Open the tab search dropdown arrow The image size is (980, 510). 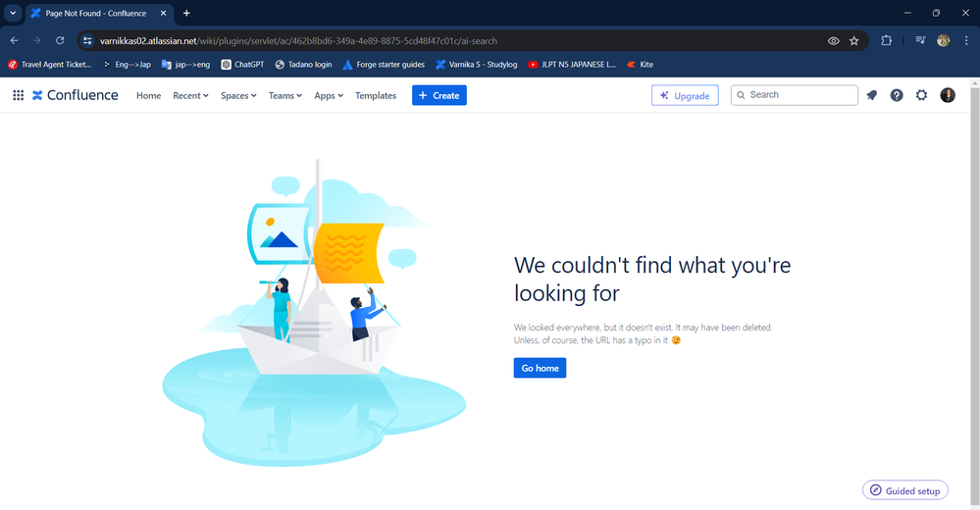(x=13, y=13)
